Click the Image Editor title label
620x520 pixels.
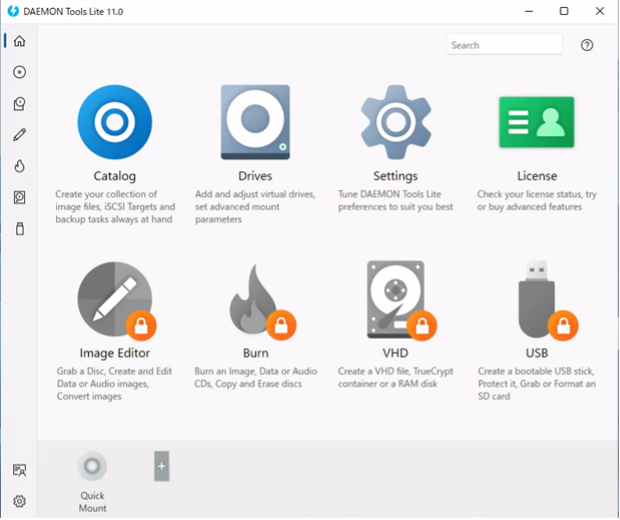click(x=115, y=353)
